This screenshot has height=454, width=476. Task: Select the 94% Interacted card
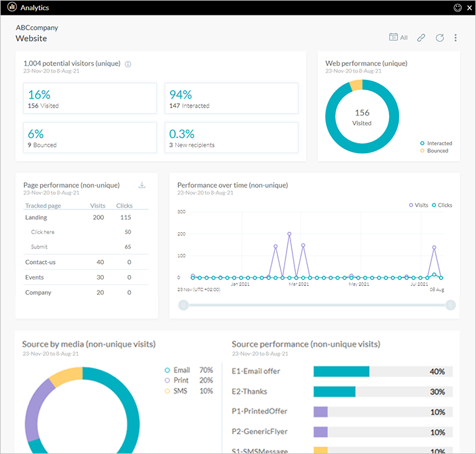coord(232,99)
